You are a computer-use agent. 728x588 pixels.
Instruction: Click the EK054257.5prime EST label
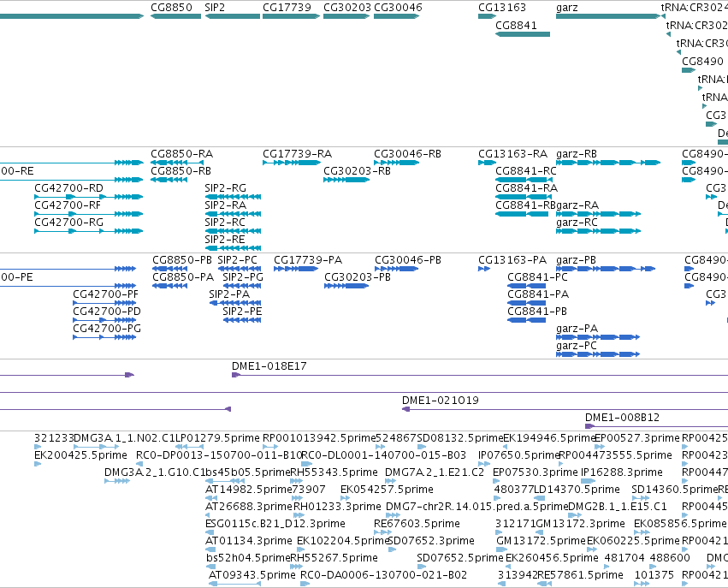[x=387, y=490]
